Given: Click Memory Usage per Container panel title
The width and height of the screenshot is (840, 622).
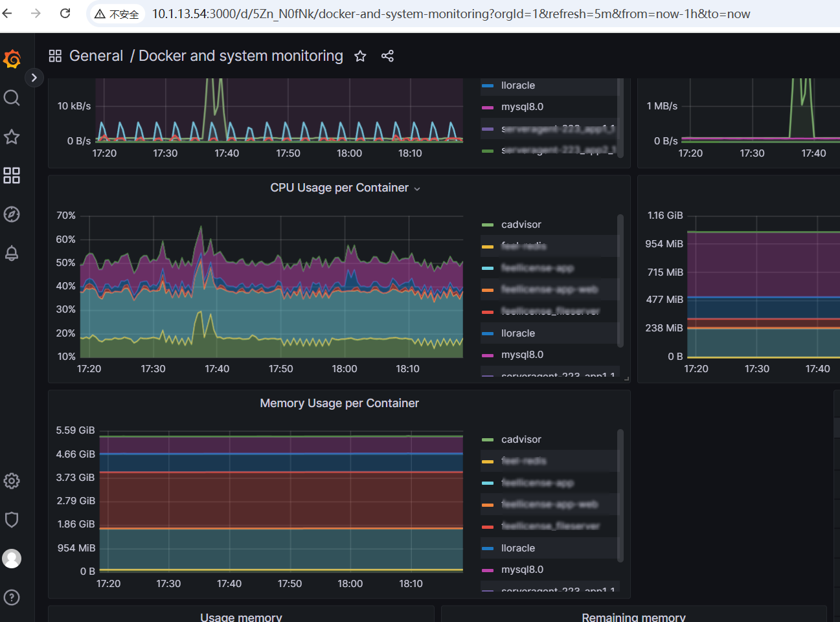Looking at the screenshot, I should click(x=339, y=403).
